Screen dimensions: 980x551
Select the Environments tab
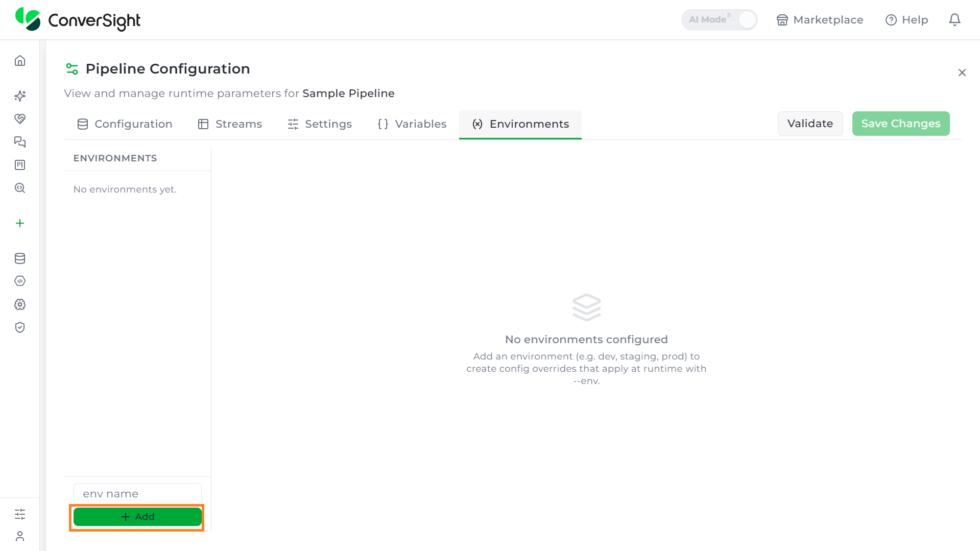click(x=520, y=124)
